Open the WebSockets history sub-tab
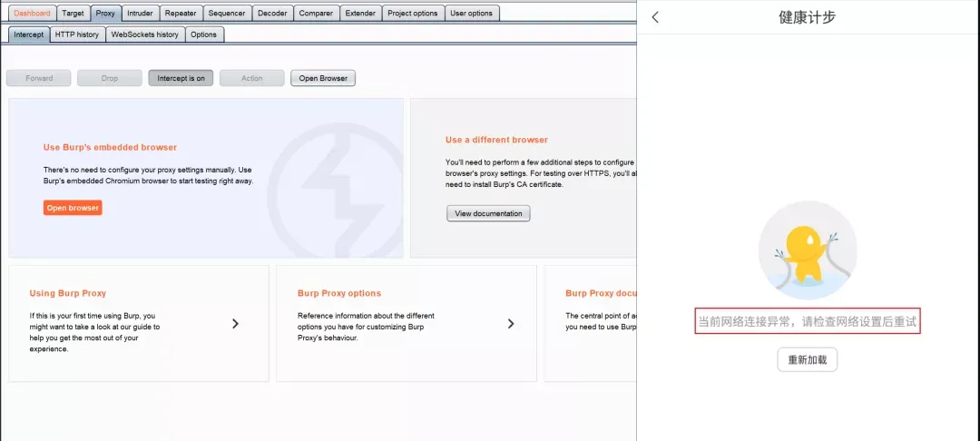980x441 pixels. pyautogui.click(x=145, y=34)
